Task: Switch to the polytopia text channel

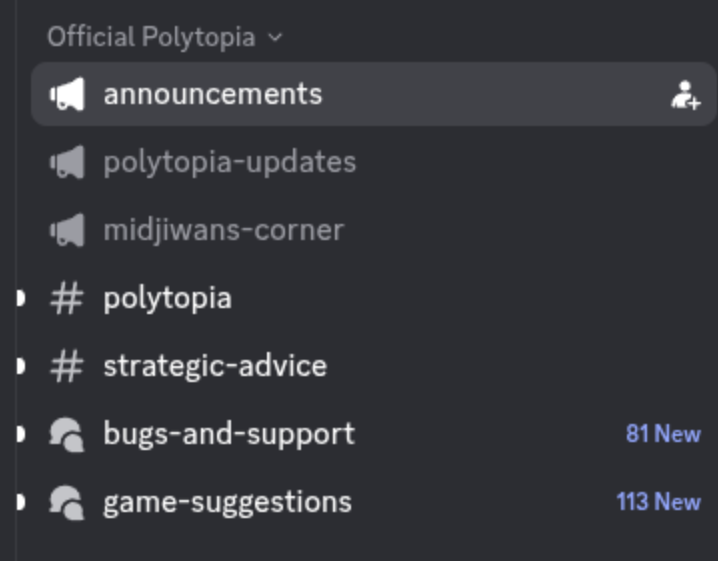Action: click(x=167, y=298)
